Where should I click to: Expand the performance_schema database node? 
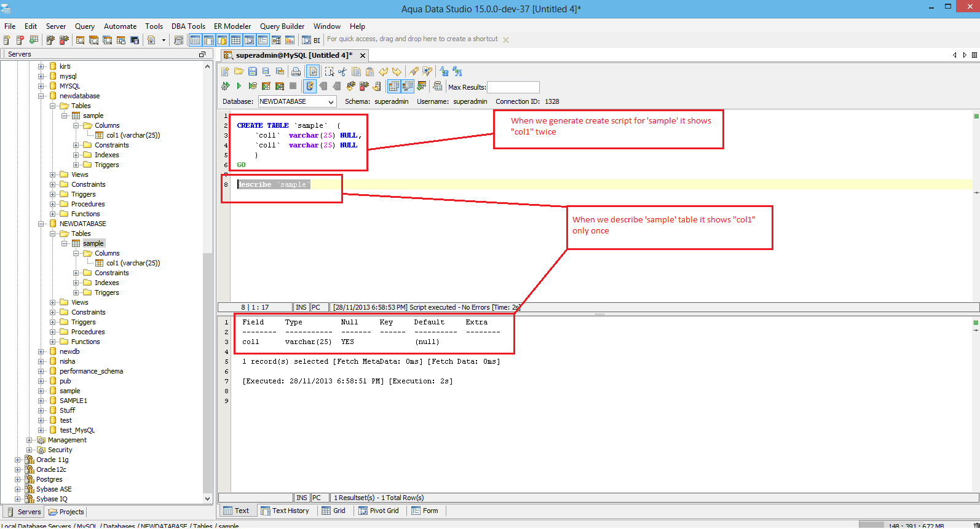pos(41,371)
